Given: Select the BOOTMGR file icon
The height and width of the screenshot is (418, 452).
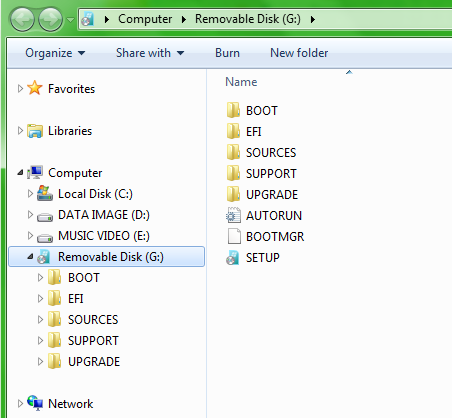Looking at the screenshot, I should pyautogui.click(x=234, y=237).
